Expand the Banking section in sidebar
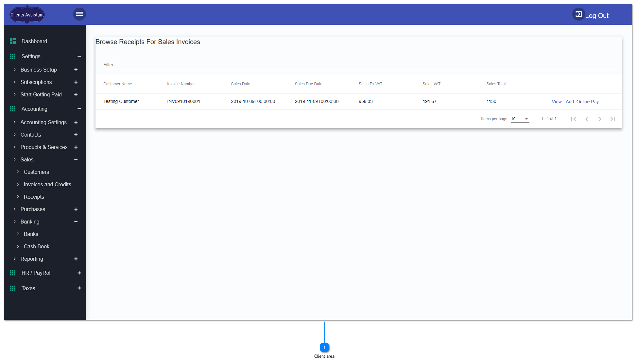 pyautogui.click(x=77, y=222)
